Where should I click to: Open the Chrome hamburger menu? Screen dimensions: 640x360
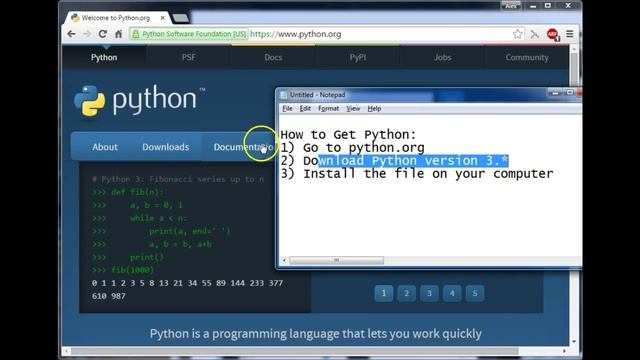(570, 34)
